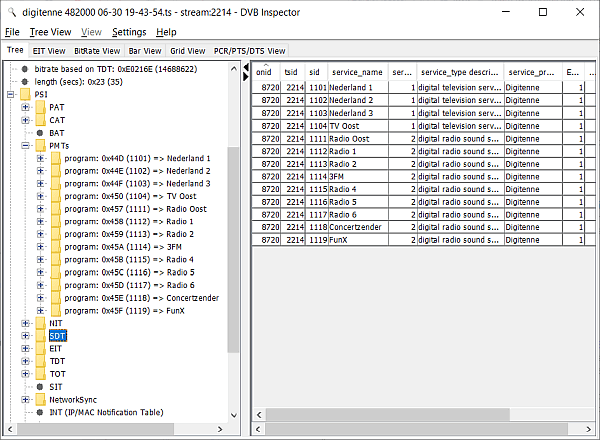Screen dimensions: 600x440
Task: Expand the NetworkSync tree node
Action: point(25,399)
